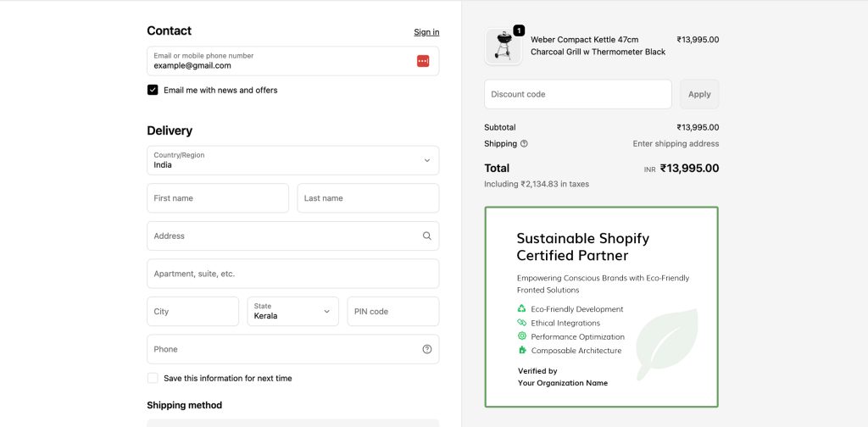The width and height of the screenshot is (868, 427).
Task: Click the Including ₹2,134.83 in taxes text
Action: (x=537, y=184)
